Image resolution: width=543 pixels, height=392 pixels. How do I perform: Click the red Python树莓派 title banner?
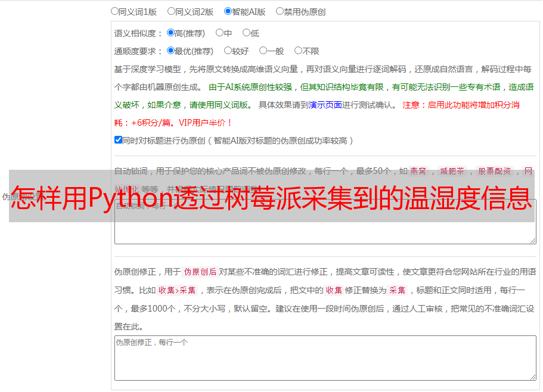pos(272,196)
